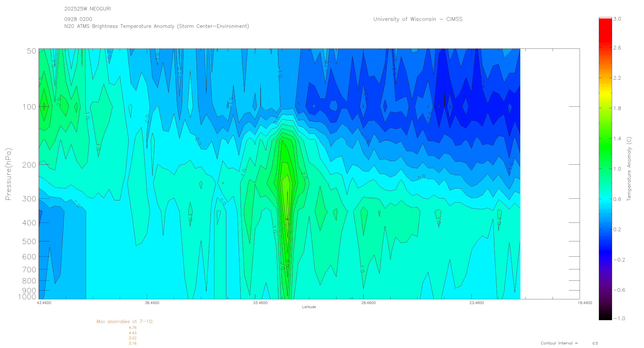
Task: Click the 500 pressure axis label
Action: click(x=29, y=241)
